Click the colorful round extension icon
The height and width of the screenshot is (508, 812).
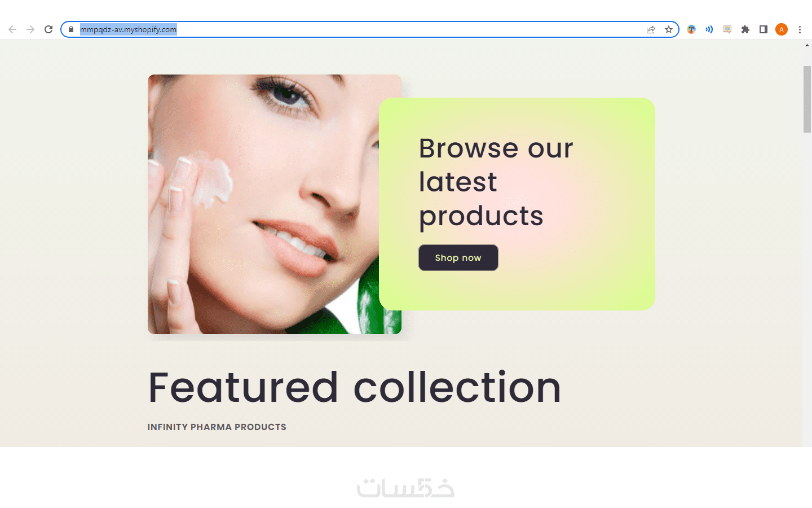(x=691, y=29)
